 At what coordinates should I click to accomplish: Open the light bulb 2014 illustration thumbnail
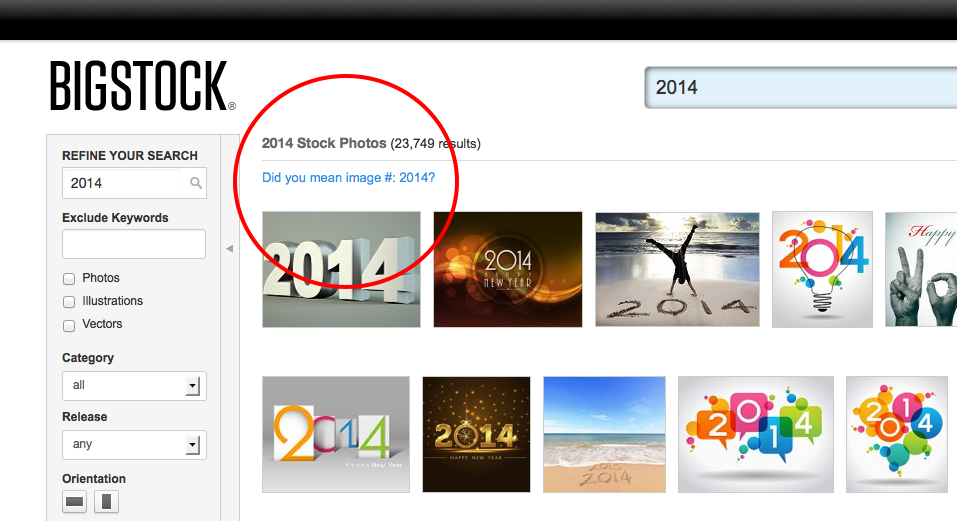coord(822,270)
